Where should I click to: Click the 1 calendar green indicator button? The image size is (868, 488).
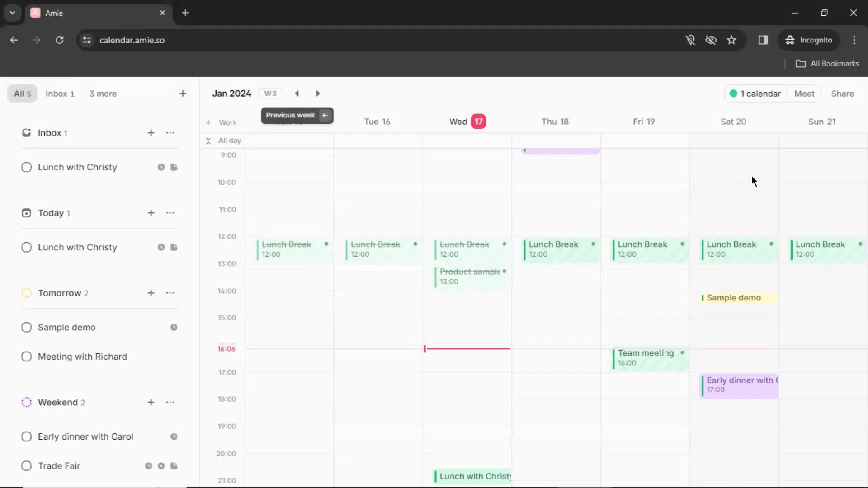coord(756,94)
